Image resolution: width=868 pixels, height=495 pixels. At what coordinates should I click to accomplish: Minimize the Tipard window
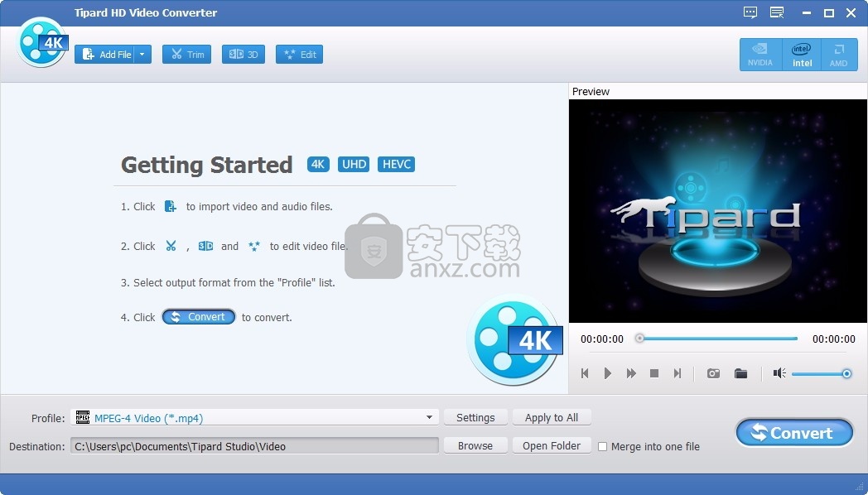coord(807,12)
